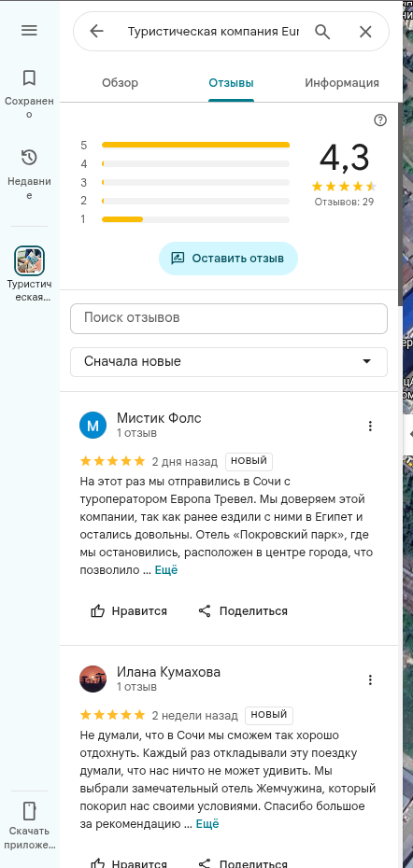Image resolution: width=413 pixels, height=868 pixels.
Task: Click the НОВЫЙ badge on Илана's review
Action: (269, 715)
